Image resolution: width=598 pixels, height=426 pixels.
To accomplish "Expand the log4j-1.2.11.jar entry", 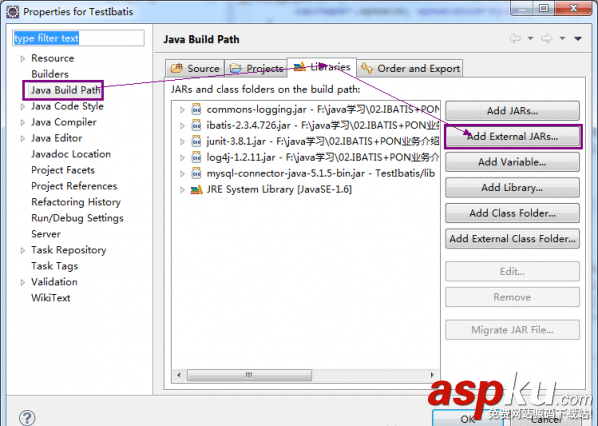I will 182,158.
